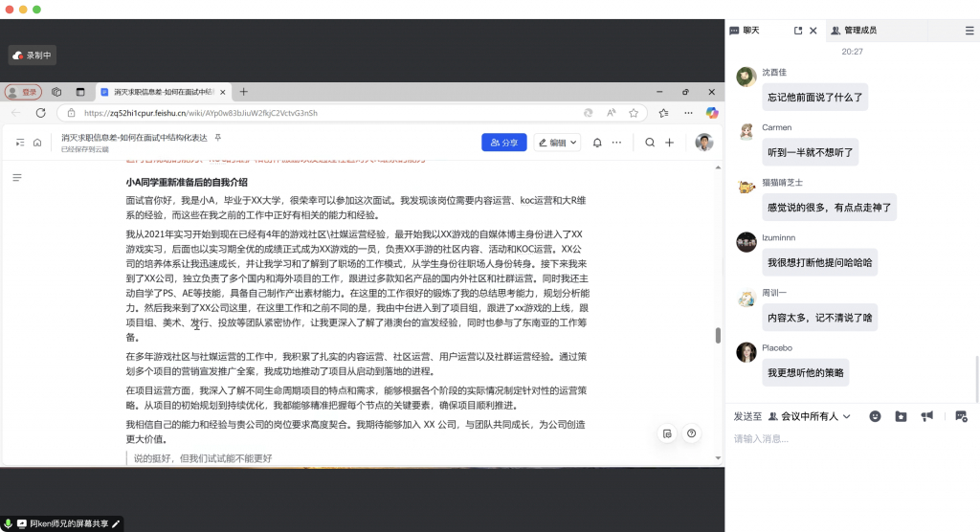Open the starred folder icon in chat
Image resolution: width=980 pixels, height=532 pixels.
click(901, 416)
